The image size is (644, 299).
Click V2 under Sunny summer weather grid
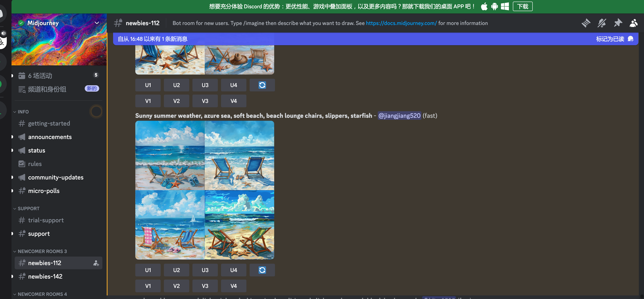pos(177,286)
